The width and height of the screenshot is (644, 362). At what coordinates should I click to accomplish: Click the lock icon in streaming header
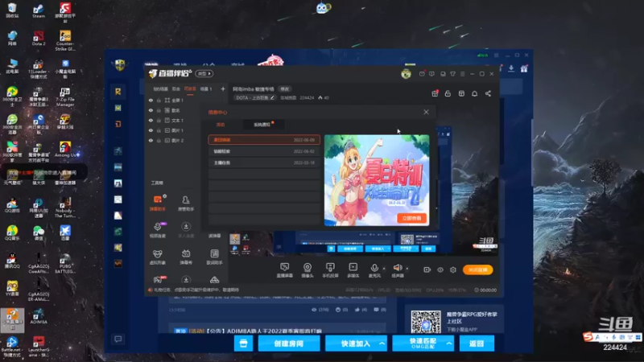(448, 93)
